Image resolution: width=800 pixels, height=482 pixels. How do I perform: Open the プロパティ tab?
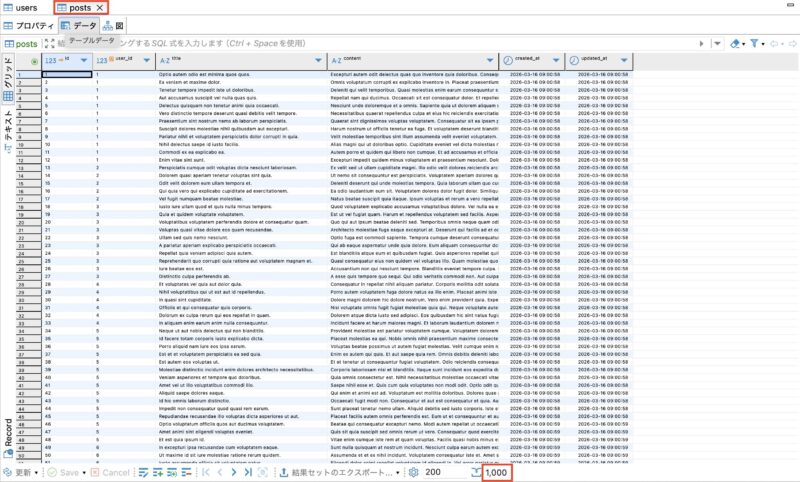click(28, 25)
